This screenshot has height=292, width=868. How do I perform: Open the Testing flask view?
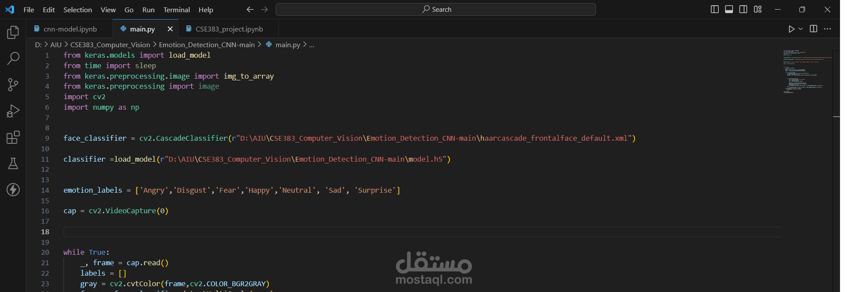[x=13, y=163]
